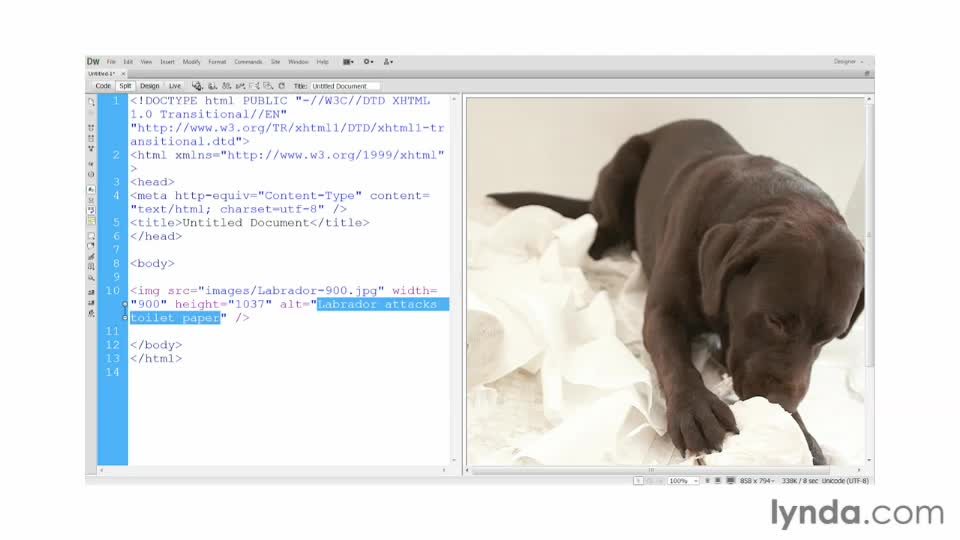Open the Extend Dreamweaver gear dropdown
This screenshot has width=960, height=540.
pyautogui.click(x=368, y=62)
